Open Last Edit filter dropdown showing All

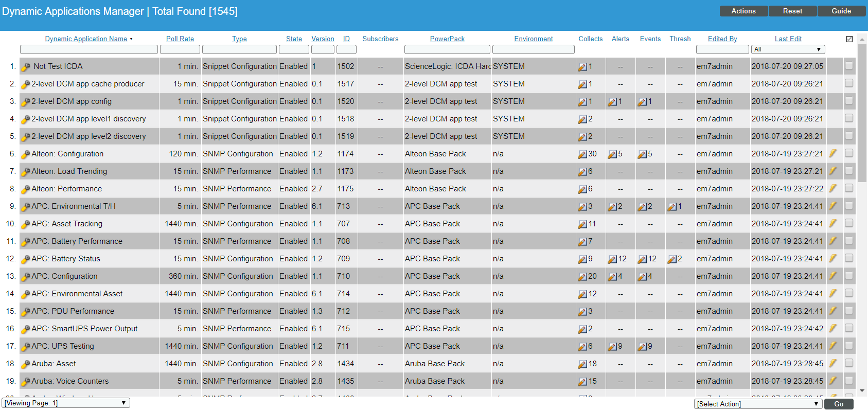point(788,49)
